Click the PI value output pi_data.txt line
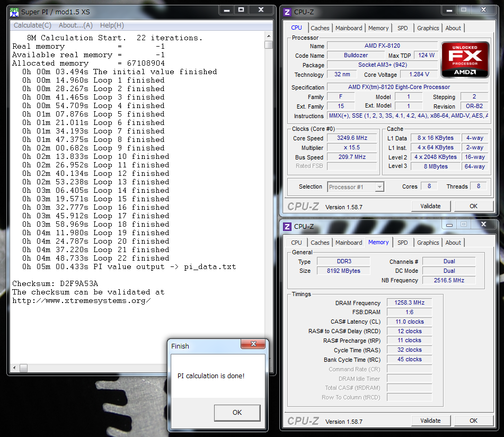504x437 pixels. (129, 266)
